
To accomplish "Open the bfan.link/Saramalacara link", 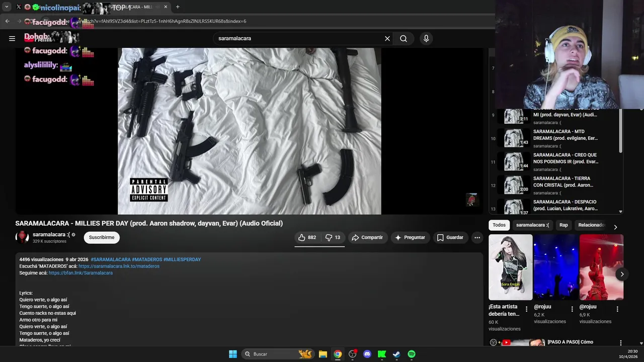I will coord(80,273).
